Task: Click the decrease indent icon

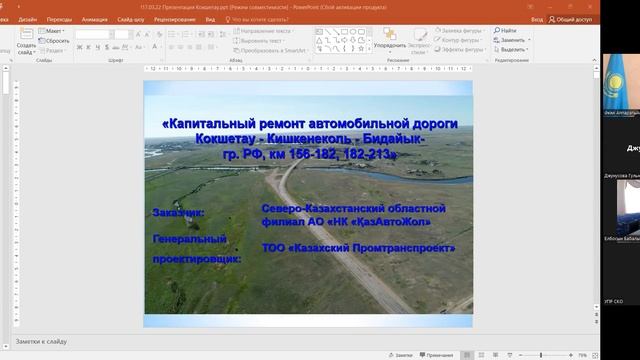Action: (202, 34)
